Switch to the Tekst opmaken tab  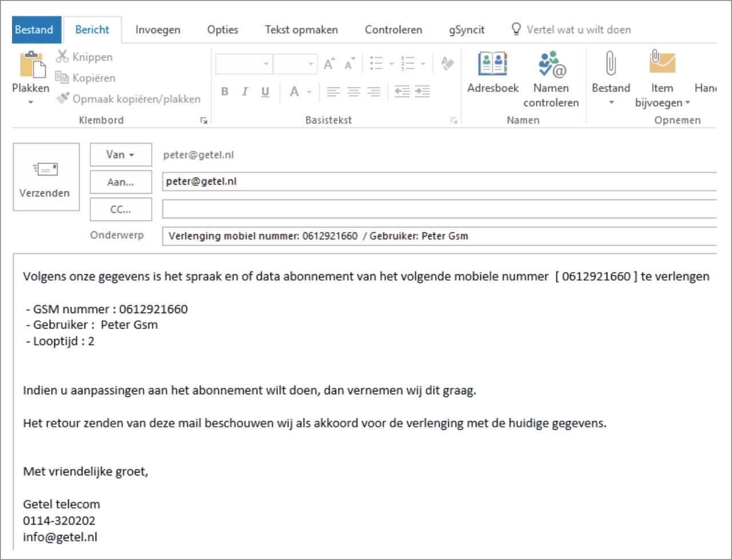[x=301, y=30]
